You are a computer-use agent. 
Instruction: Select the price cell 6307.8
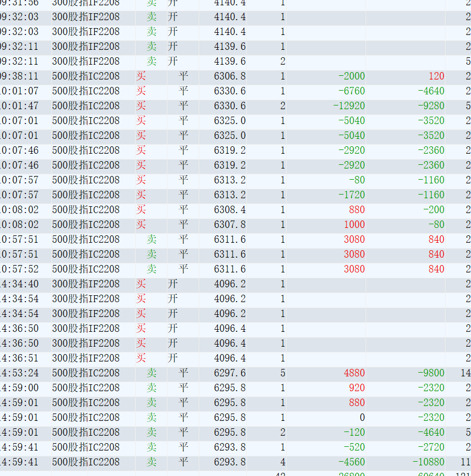coord(229,225)
